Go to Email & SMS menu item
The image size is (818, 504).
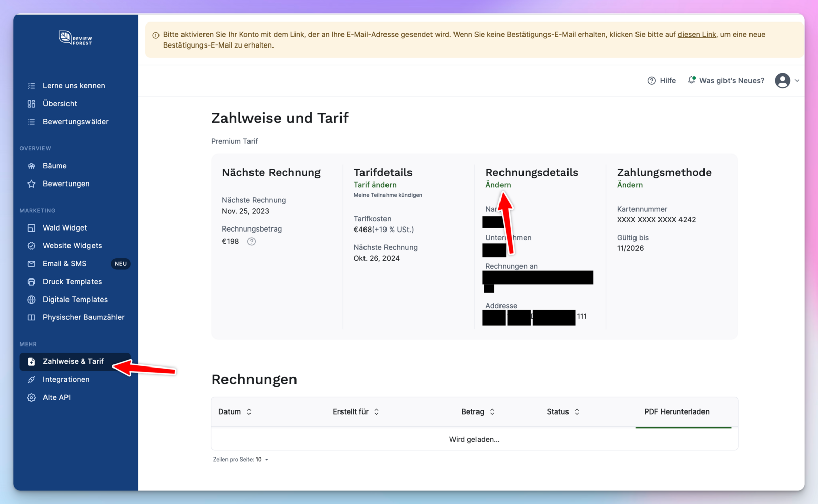coord(64,264)
